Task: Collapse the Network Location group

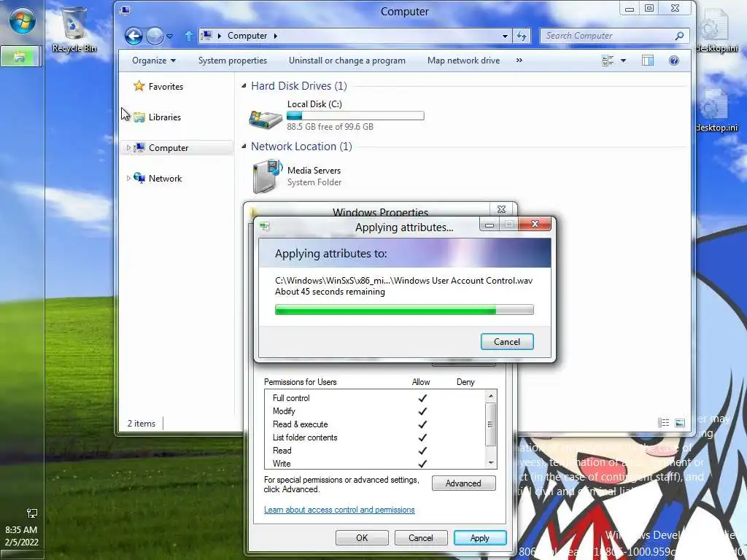Action: tap(244, 146)
